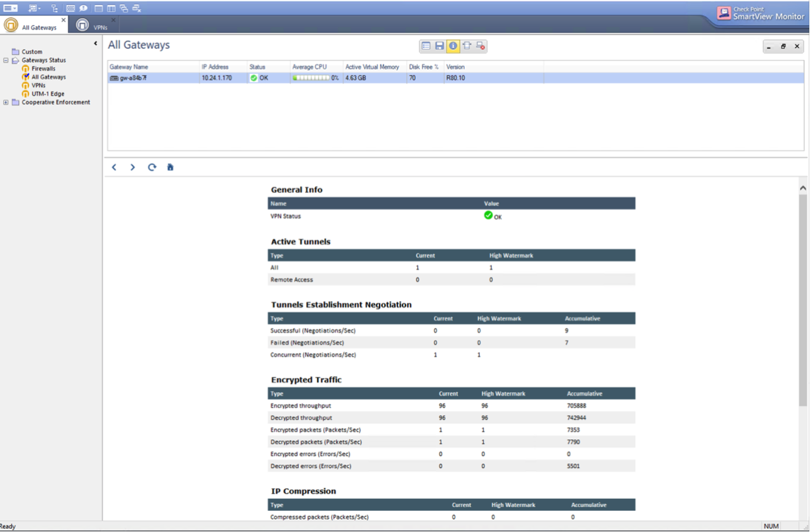Click the computer icon with red X
Viewport: 810px width, 532px height.
click(x=481, y=46)
